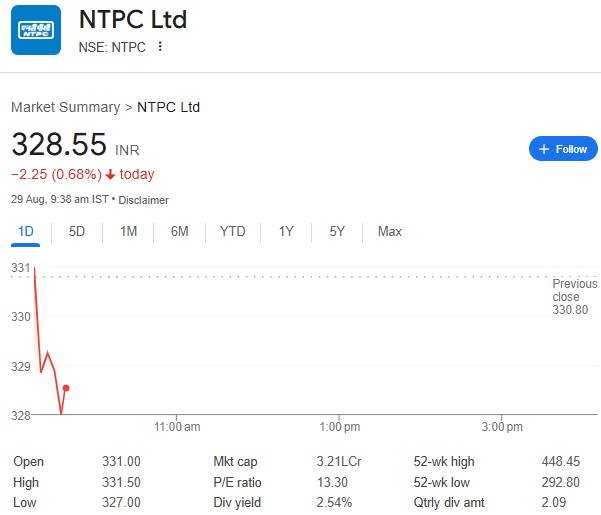Click the red down arrow price indicator
The image size is (601, 515).
[x=110, y=175]
